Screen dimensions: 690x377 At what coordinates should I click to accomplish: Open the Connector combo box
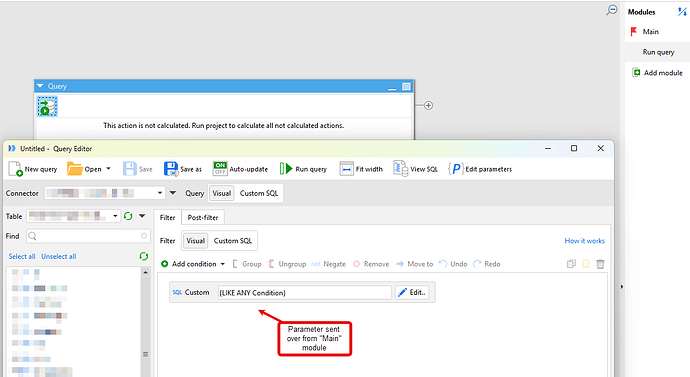pos(104,193)
